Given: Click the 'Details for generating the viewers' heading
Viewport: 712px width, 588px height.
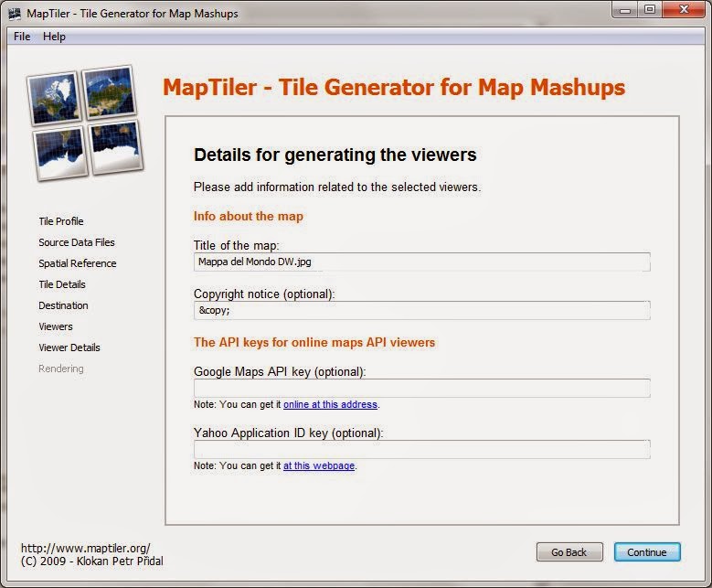Looking at the screenshot, I should (x=335, y=155).
